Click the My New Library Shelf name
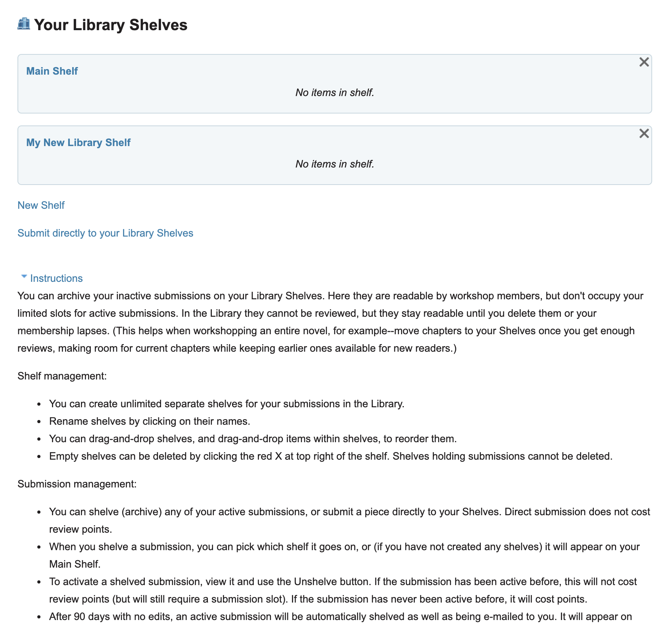Viewport: 672px width, 624px height. click(78, 143)
